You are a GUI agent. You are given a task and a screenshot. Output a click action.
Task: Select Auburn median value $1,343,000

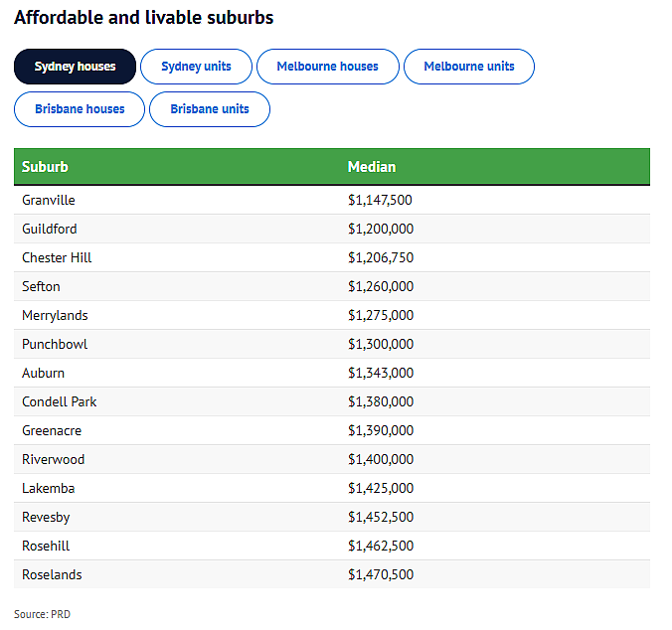[381, 373]
